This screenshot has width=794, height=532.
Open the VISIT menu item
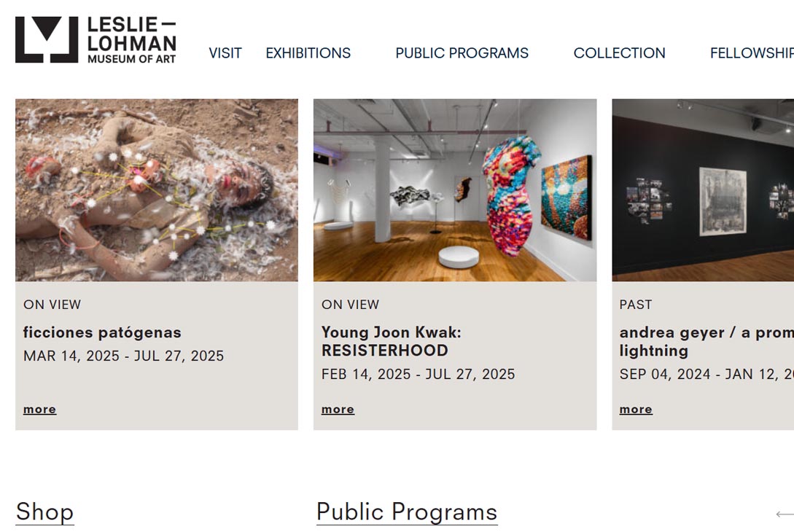point(225,53)
